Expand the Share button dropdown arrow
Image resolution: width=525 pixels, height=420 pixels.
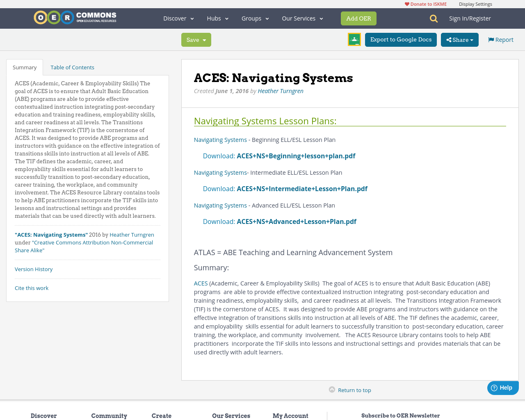(472, 40)
